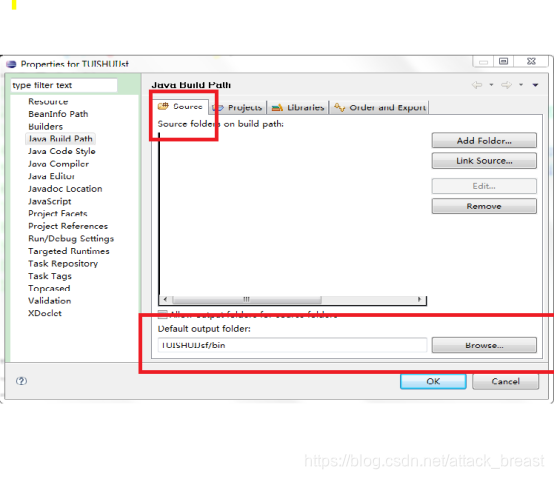
Task: Close the Properties dialog window
Action: coord(531,61)
